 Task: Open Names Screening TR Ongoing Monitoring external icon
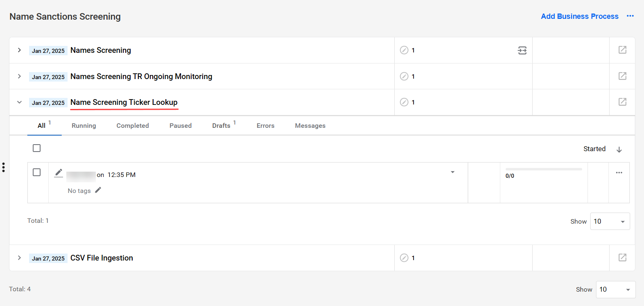click(622, 76)
